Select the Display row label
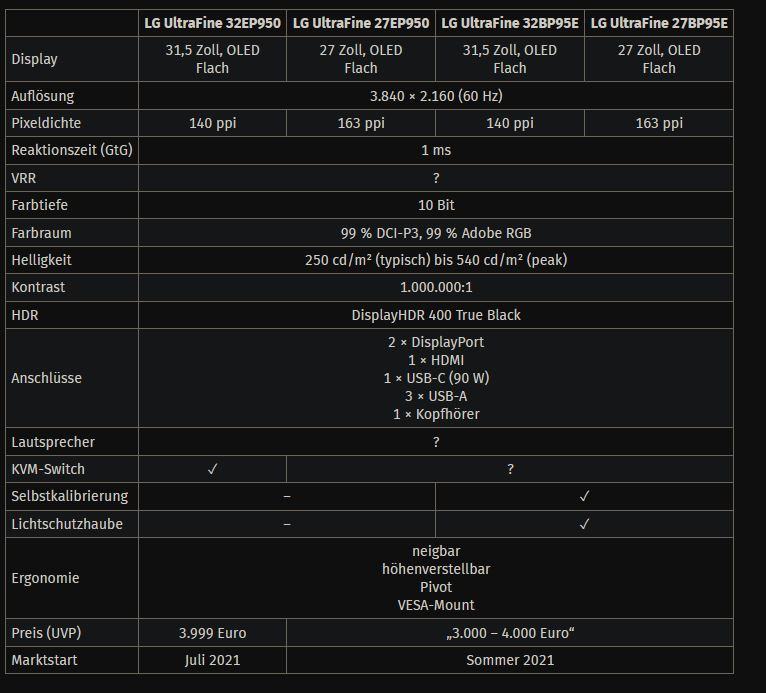The height and width of the screenshot is (693, 766). [34, 59]
